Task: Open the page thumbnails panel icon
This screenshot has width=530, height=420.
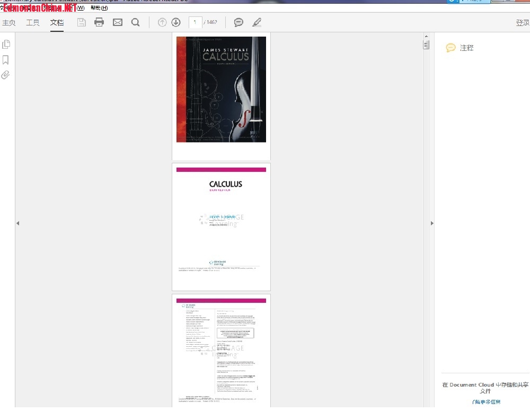Action: [x=6, y=45]
